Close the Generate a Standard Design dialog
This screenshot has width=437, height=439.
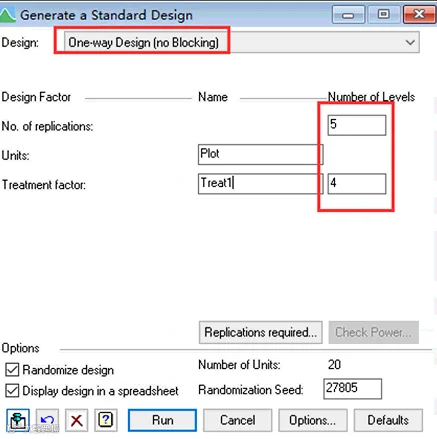419,15
